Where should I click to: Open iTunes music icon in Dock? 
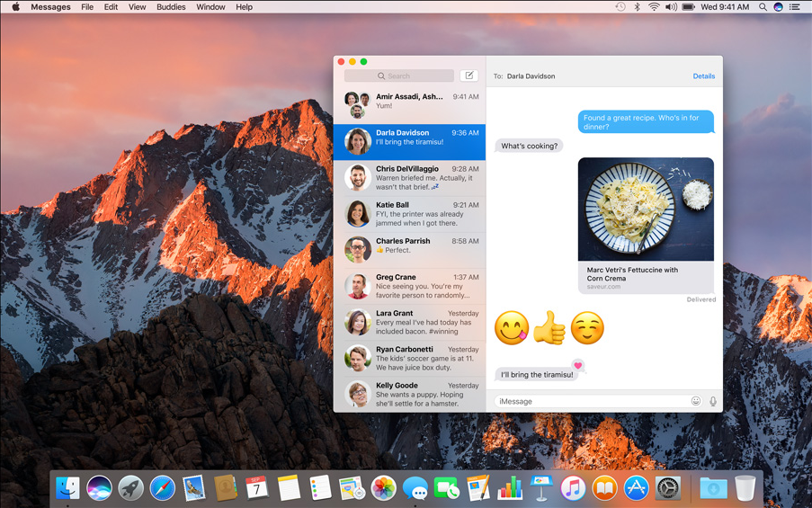pyautogui.click(x=573, y=487)
